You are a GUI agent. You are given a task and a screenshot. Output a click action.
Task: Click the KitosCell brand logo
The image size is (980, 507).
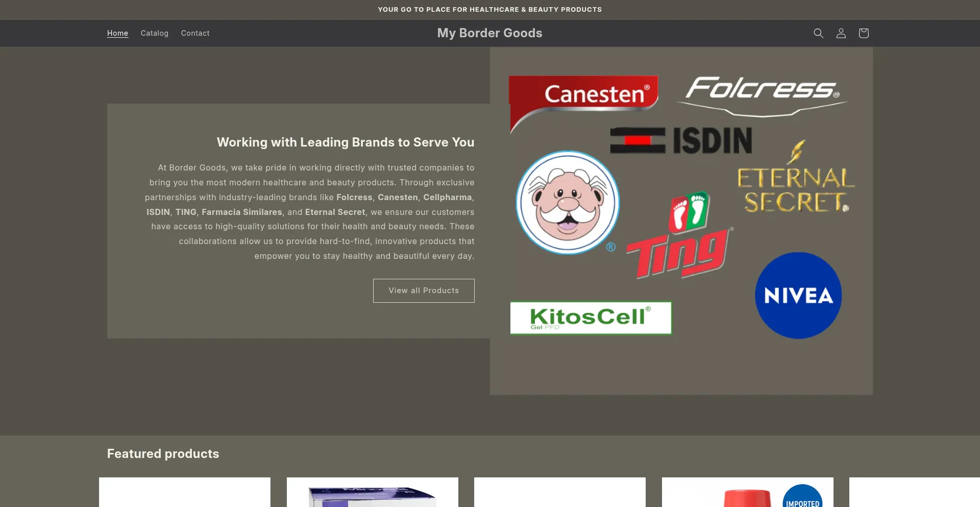click(x=591, y=318)
